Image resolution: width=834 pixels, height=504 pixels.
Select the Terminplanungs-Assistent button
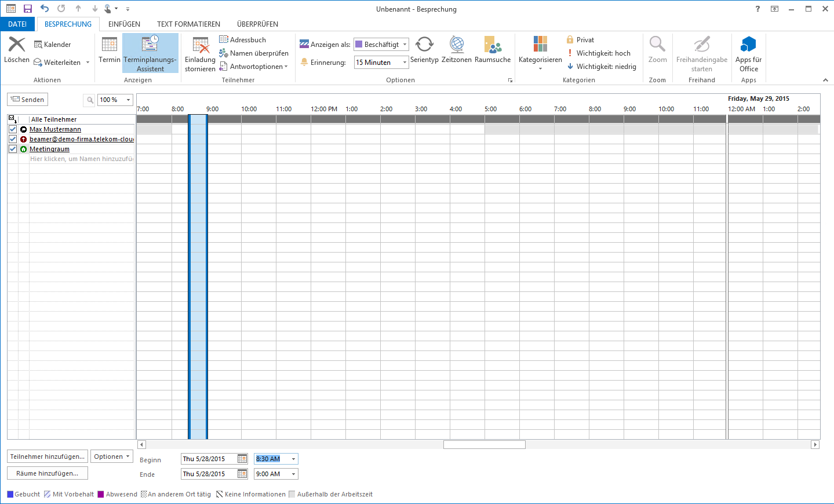click(x=150, y=53)
